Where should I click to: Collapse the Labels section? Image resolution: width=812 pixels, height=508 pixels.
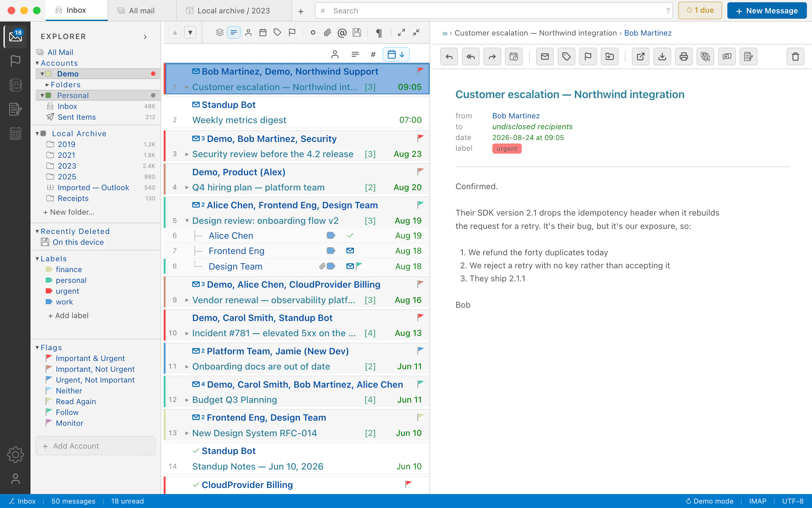tap(37, 258)
